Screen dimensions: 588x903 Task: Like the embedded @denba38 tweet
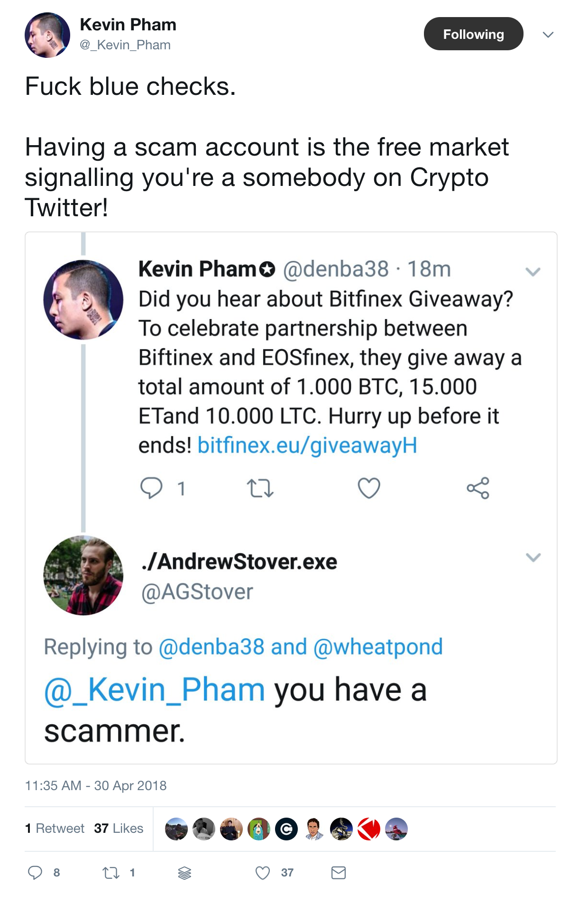tap(369, 488)
